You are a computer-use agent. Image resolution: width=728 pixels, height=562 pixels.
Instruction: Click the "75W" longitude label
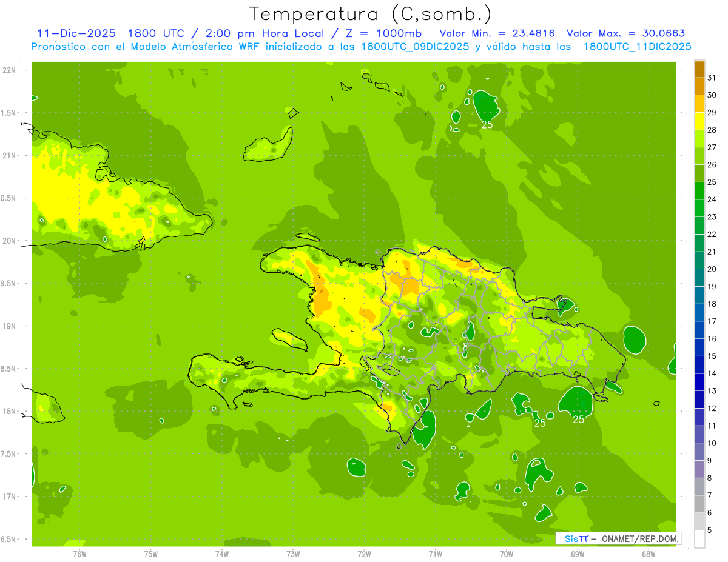pos(151,554)
